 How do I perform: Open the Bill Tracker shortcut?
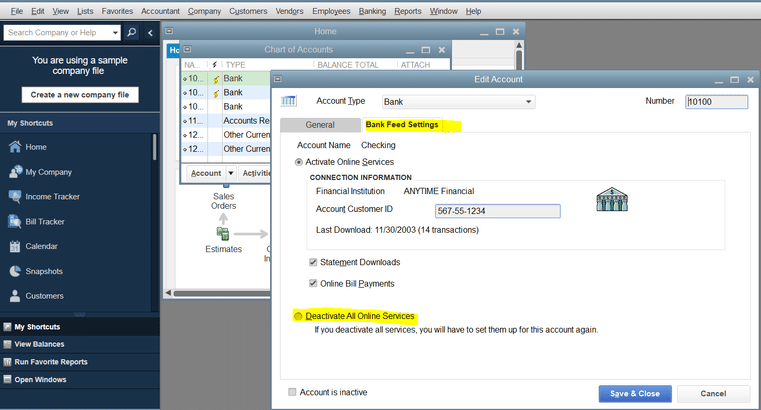44,222
